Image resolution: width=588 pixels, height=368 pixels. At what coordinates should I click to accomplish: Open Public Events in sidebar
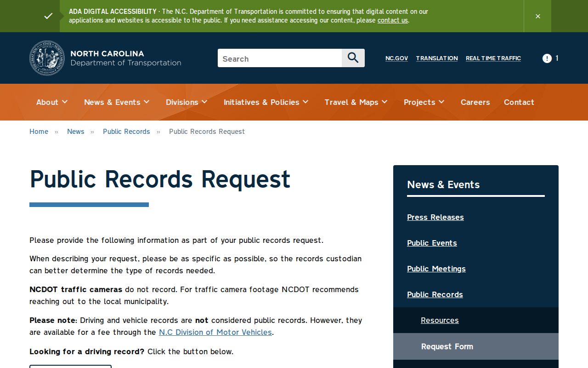432,243
